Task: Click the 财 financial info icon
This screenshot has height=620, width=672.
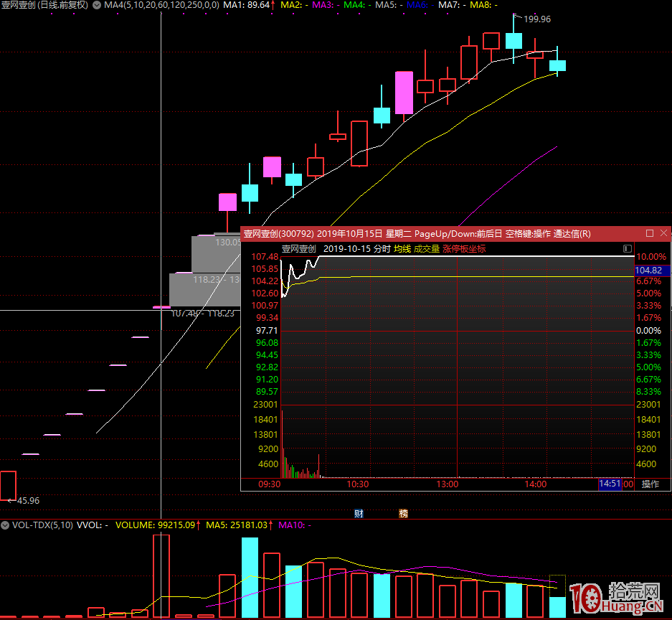Action: coord(359,513)
